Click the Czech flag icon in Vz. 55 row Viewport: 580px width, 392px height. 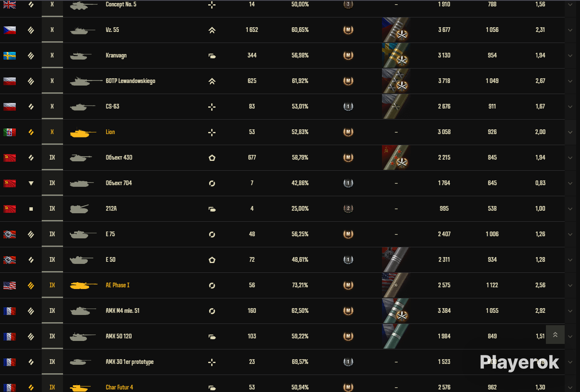tap(10, 30)
